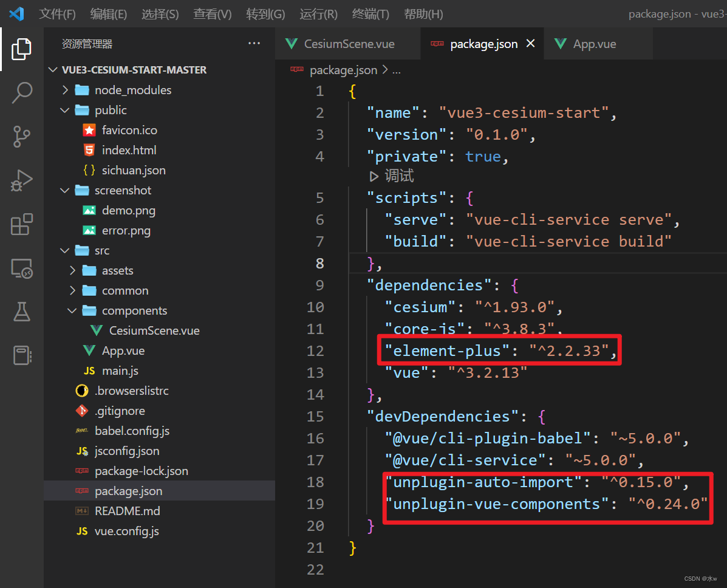Click the VS Code logo icon

(x=16, y=13)
